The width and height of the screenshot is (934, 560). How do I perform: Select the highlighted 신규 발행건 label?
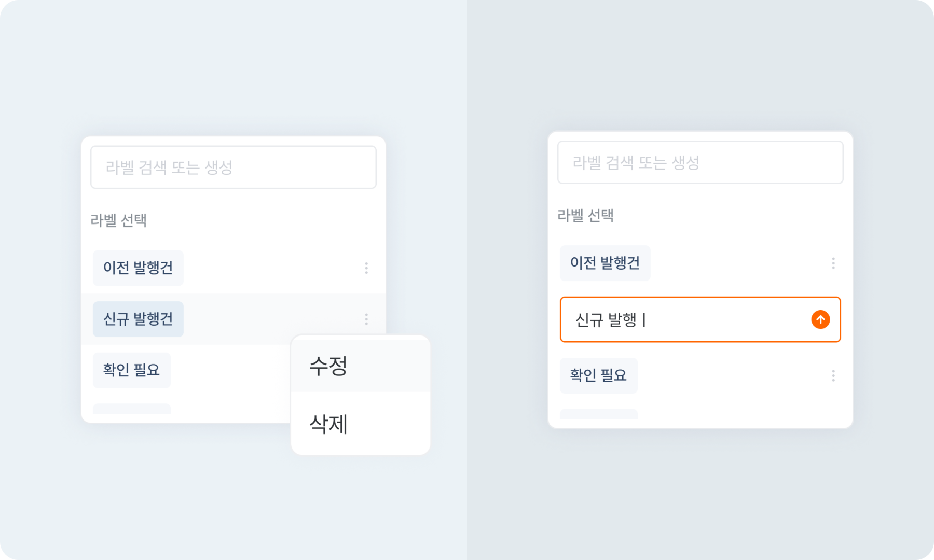click(138, 318)
